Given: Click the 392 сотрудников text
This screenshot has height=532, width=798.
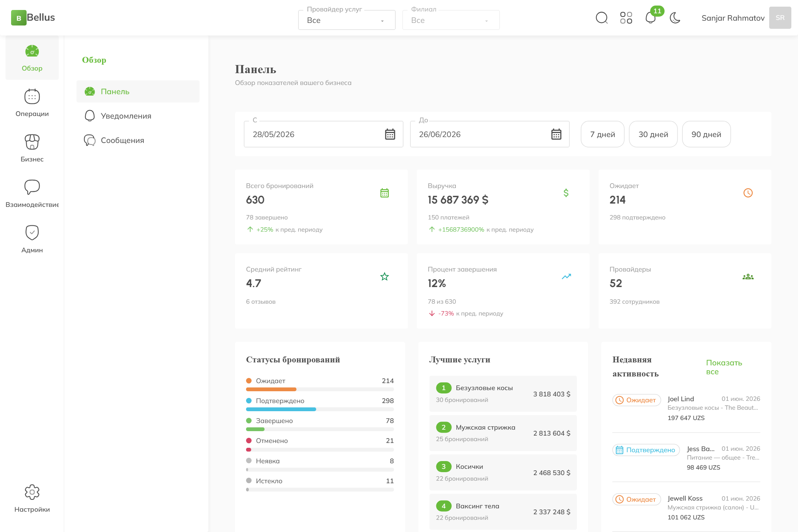Looking at the screenshot, I should pos(634,301).
